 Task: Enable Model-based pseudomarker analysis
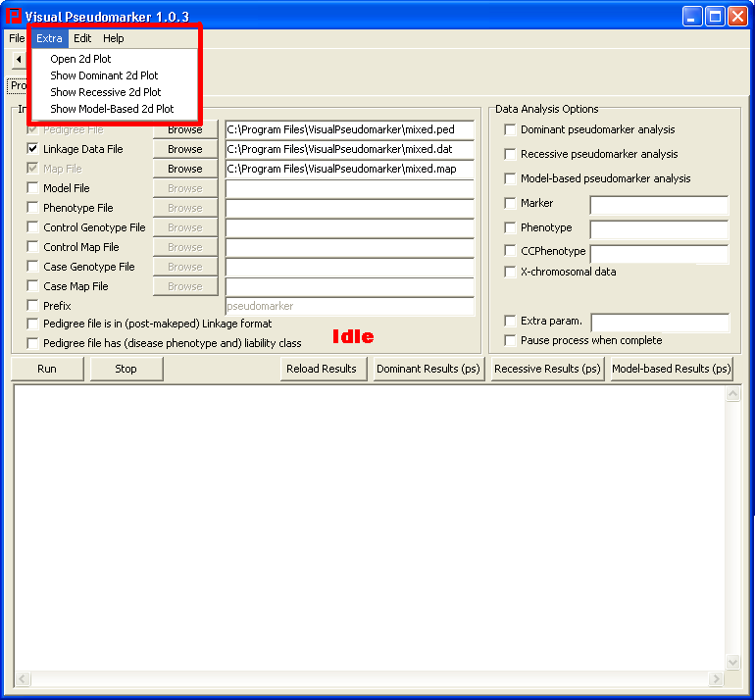[510, 178]
